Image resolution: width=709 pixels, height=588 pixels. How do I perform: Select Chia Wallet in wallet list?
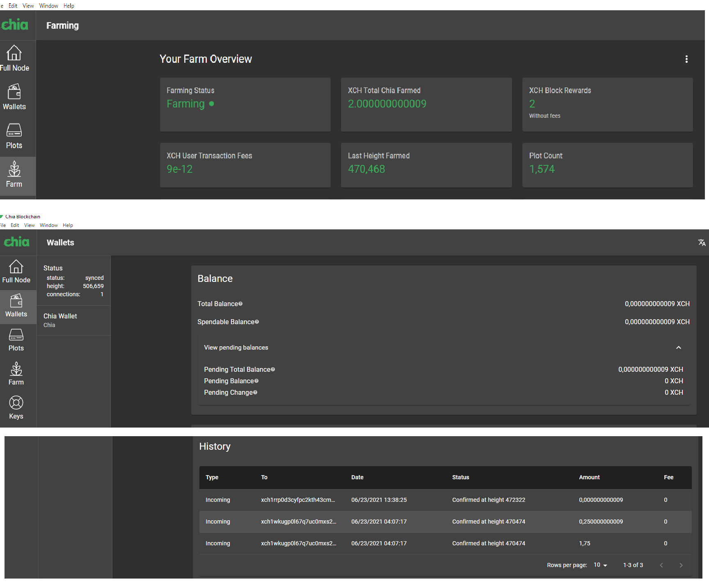pos(74,320)
